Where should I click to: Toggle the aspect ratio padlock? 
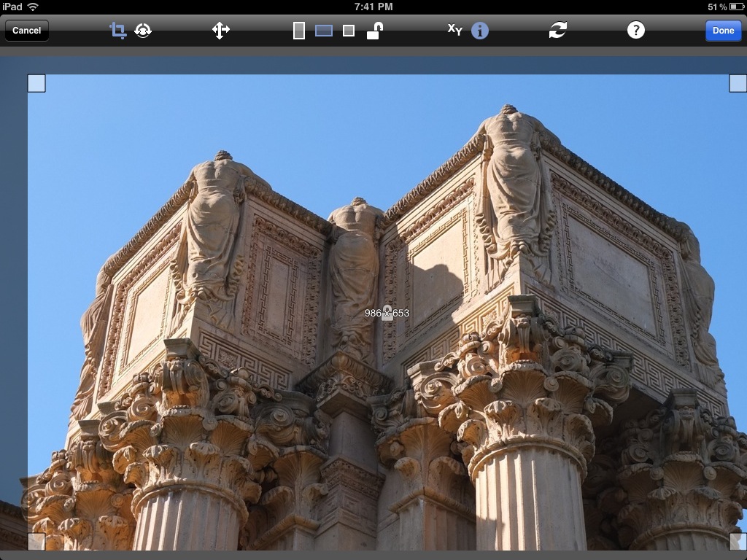(x=375, y=31)
